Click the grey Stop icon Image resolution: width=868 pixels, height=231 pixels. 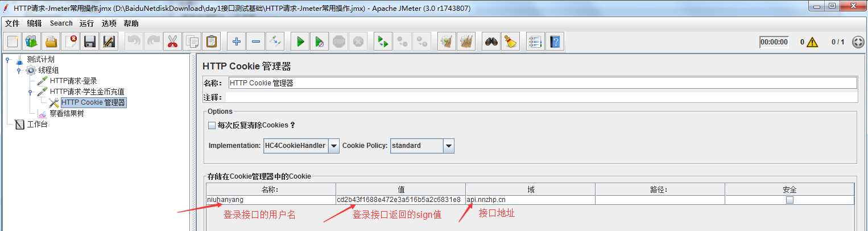click(339, 42)
